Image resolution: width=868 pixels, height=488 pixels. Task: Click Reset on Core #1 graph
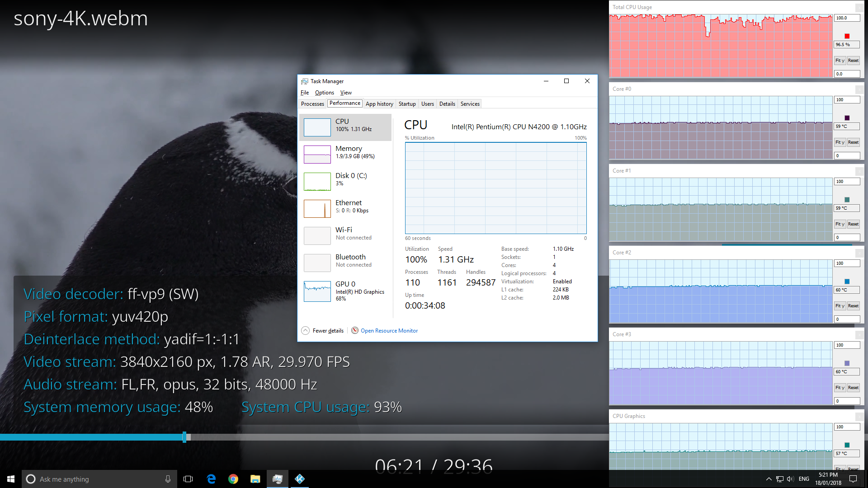click(853, 224)
